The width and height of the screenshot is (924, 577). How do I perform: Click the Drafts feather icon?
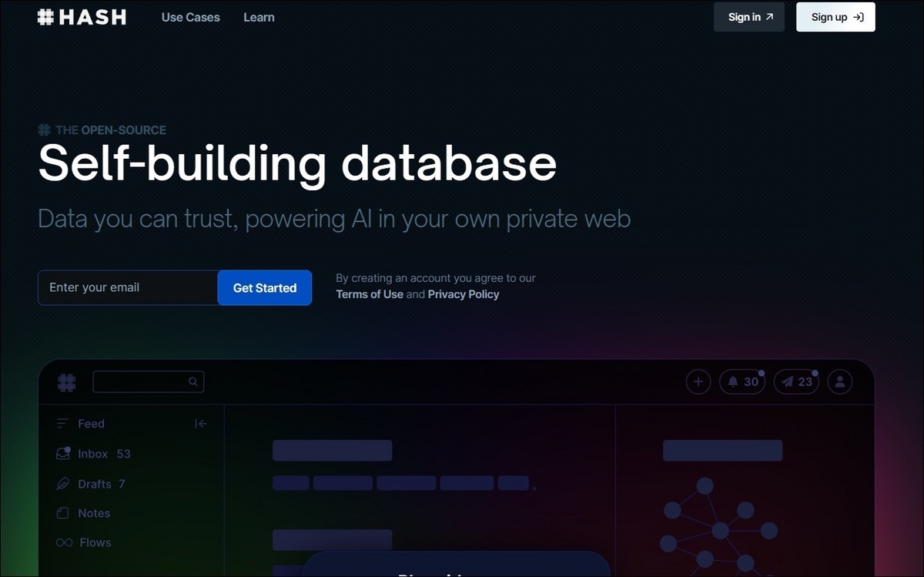click(63, 484)
